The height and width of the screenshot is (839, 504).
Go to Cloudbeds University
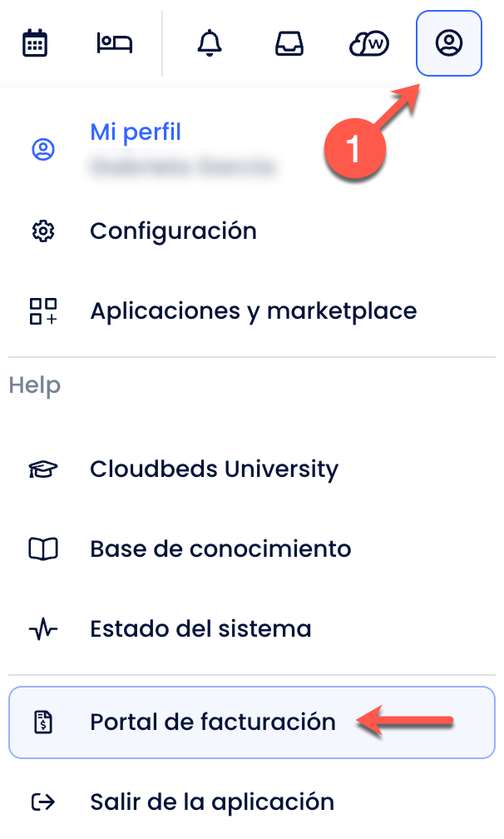214,469
